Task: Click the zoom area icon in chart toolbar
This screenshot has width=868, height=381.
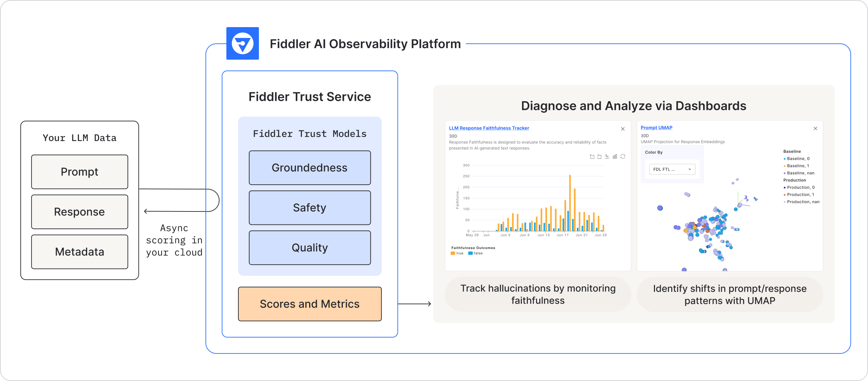Action: click(592, 157)
